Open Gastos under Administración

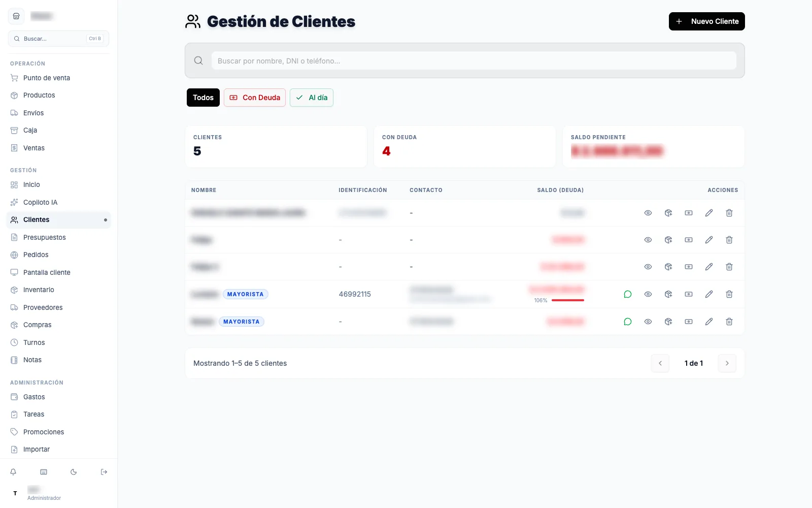59,397
